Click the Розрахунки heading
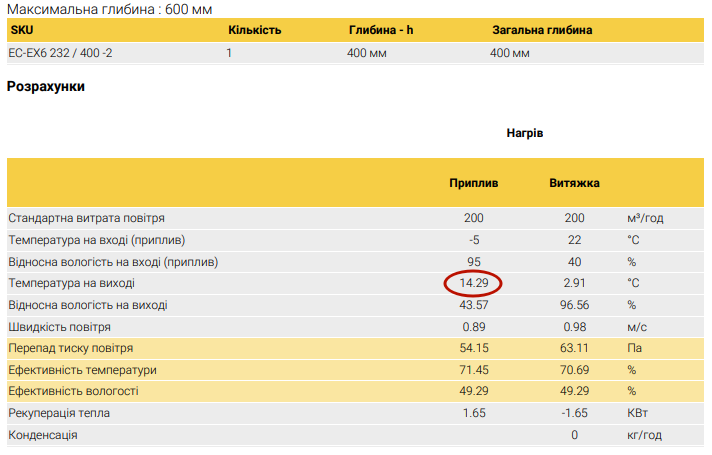712x455 pixels. click(46, 86)
